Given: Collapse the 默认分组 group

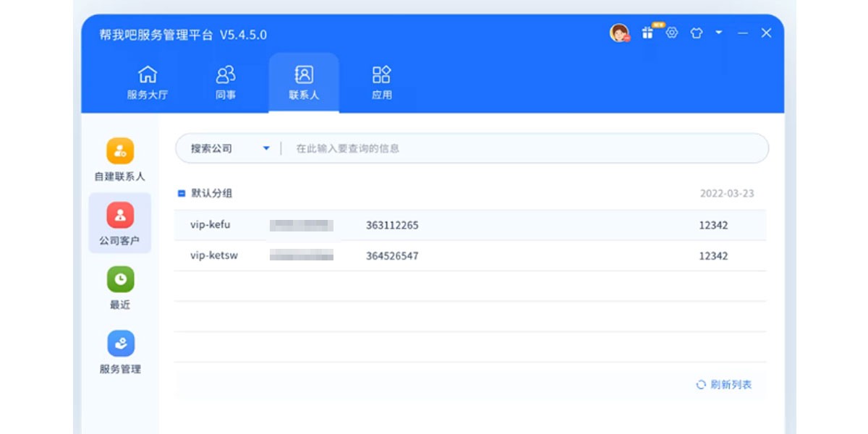Looking at the screenshot, I should pos(182,193).
